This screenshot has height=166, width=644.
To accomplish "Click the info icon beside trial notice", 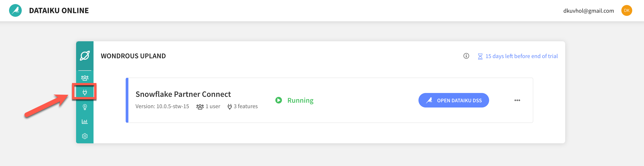I will (x=466, y=56).
